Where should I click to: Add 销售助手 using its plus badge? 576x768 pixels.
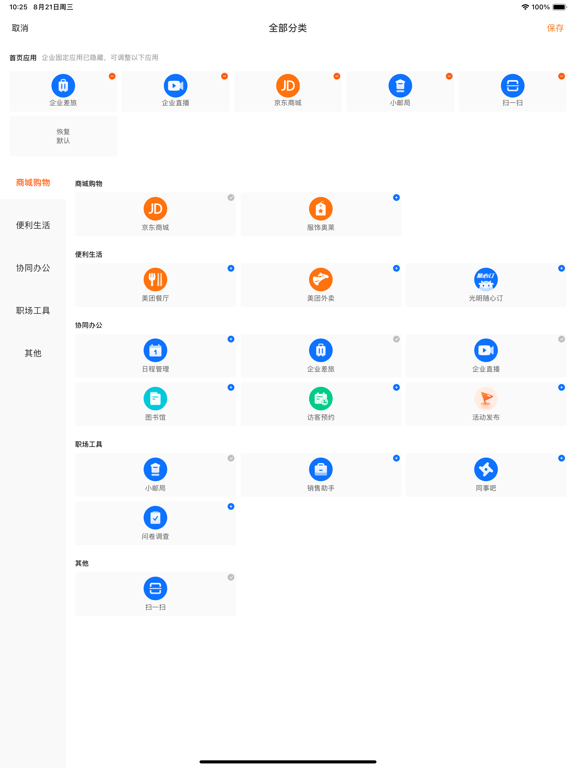[x=396, y=458]
